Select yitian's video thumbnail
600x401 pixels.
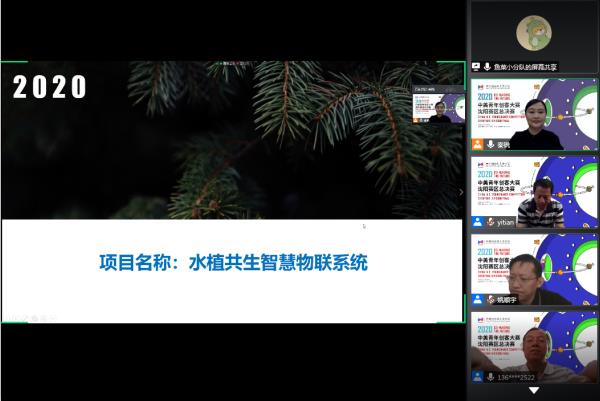point(533,188)
